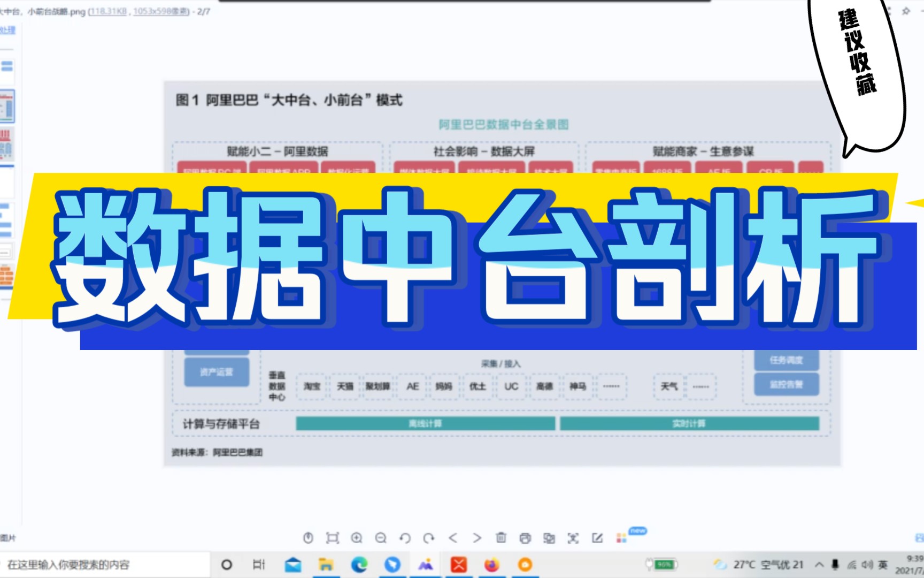Open Task View on taskbar

[x=259, y=565]
